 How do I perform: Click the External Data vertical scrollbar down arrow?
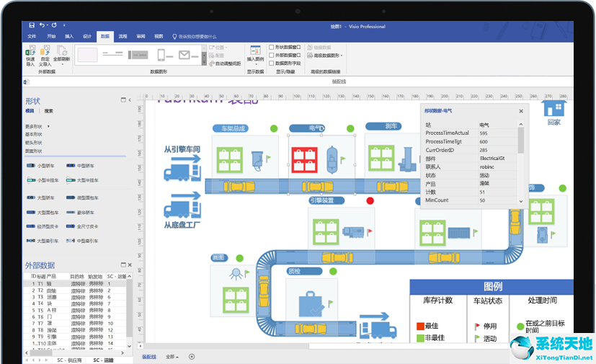[x=129, y=346]
